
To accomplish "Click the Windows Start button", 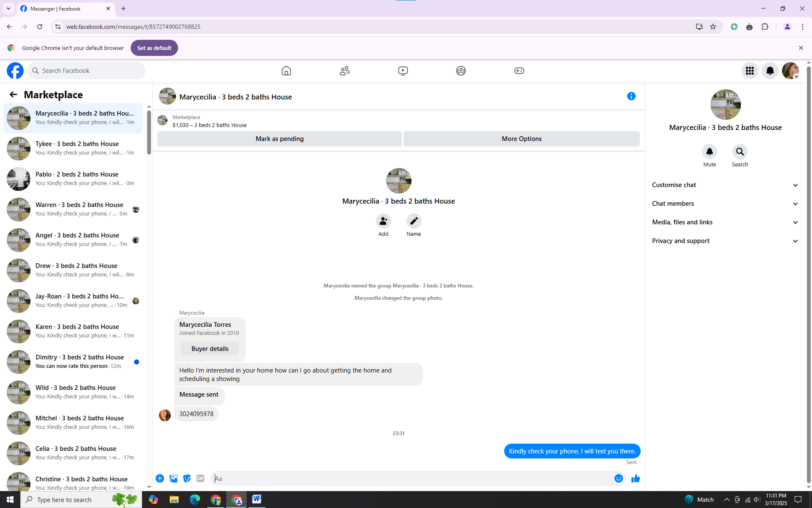I will coord(10,500).
